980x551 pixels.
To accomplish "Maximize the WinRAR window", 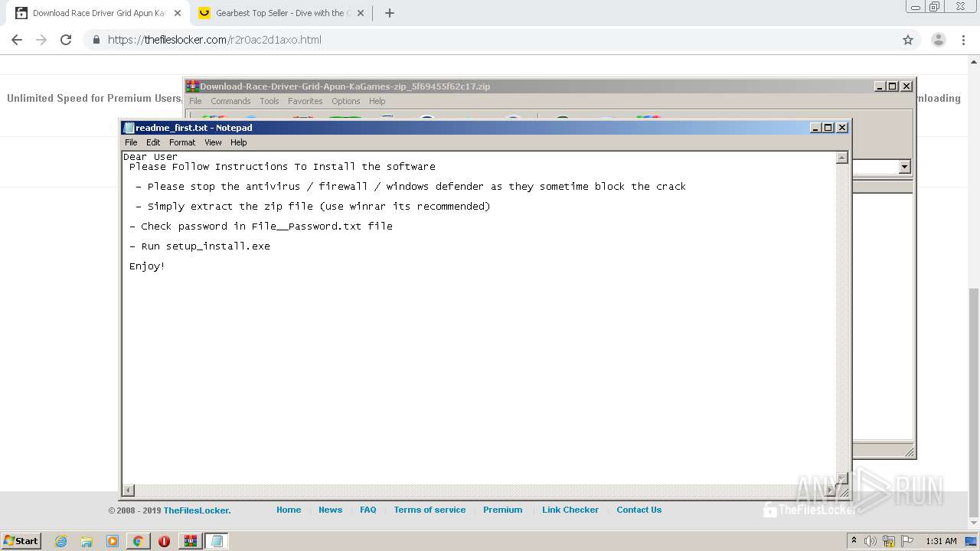I will pos(893,86).
